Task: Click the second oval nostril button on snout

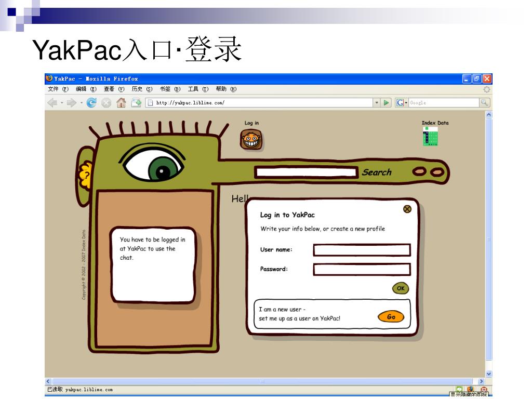Action: click(437, 172)
